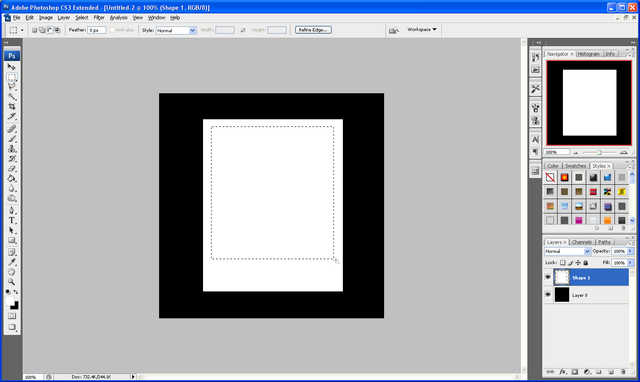This screenshot has height=382, width=640.
Task: Expand the tools panel to two columns
Action: pyautogui.click(x=6, y=42)
